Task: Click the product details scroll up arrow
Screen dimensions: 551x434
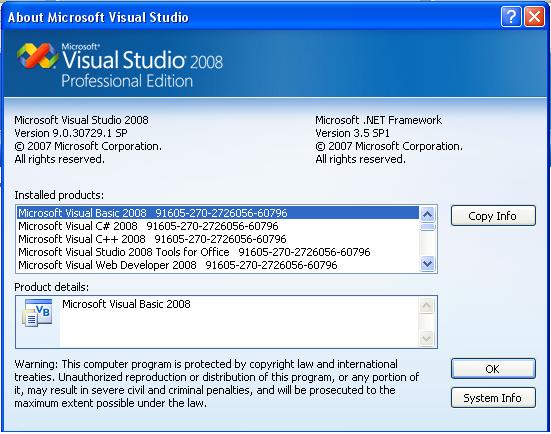Action: (426, 305)
